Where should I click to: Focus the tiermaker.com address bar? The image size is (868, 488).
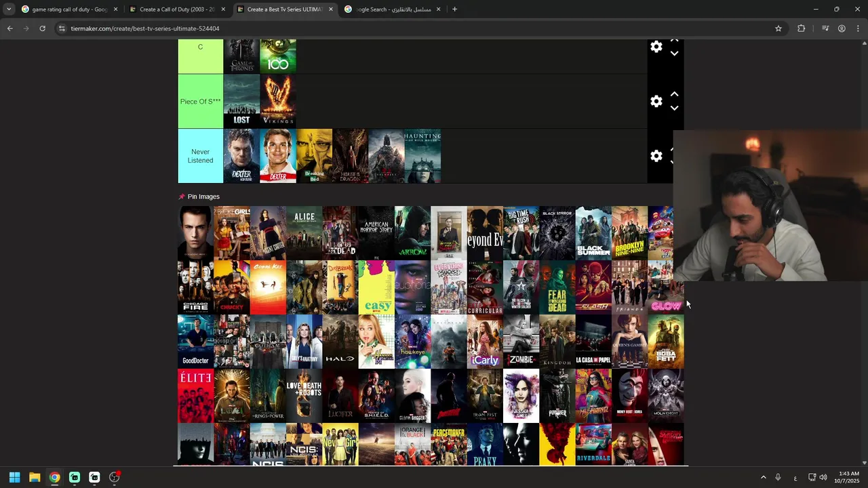(x=420, y=28)
